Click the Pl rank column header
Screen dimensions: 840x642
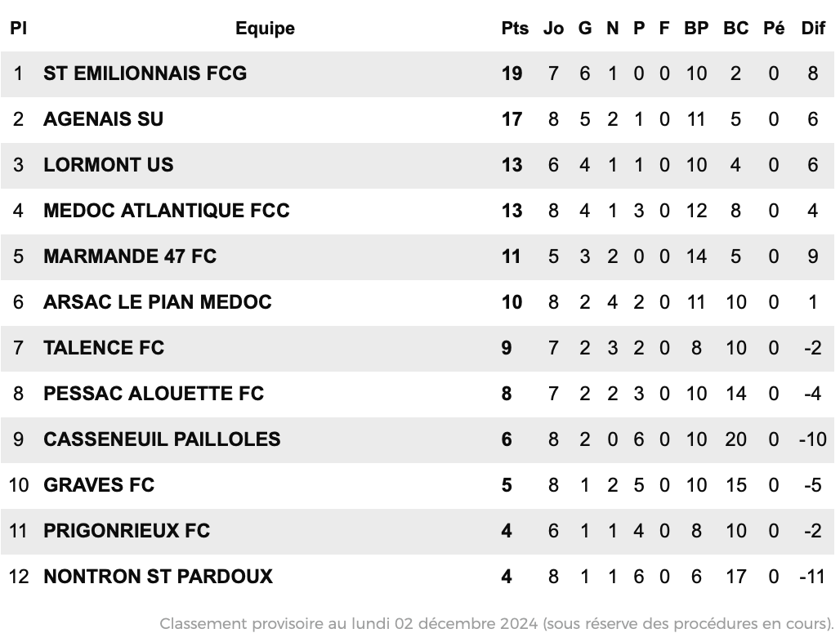[18, 29]
